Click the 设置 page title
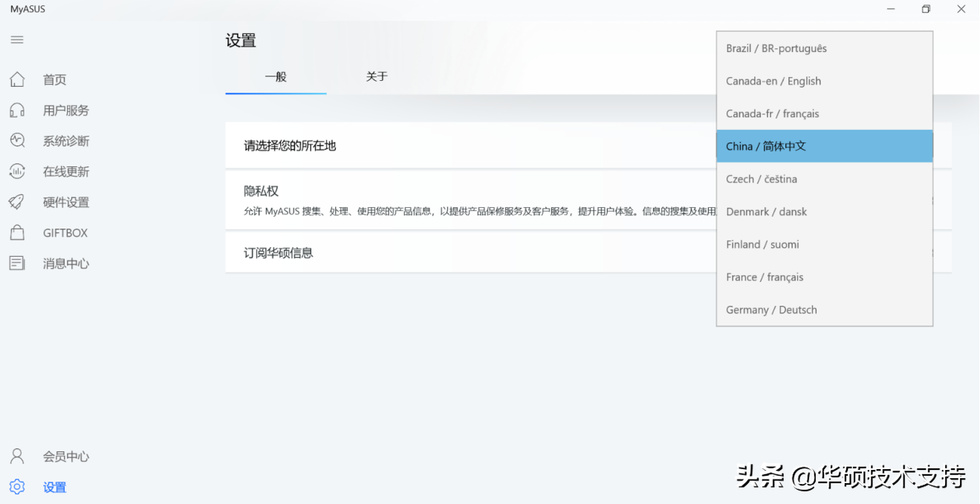This screenshot has width=980, height=504. coord(241,41)
